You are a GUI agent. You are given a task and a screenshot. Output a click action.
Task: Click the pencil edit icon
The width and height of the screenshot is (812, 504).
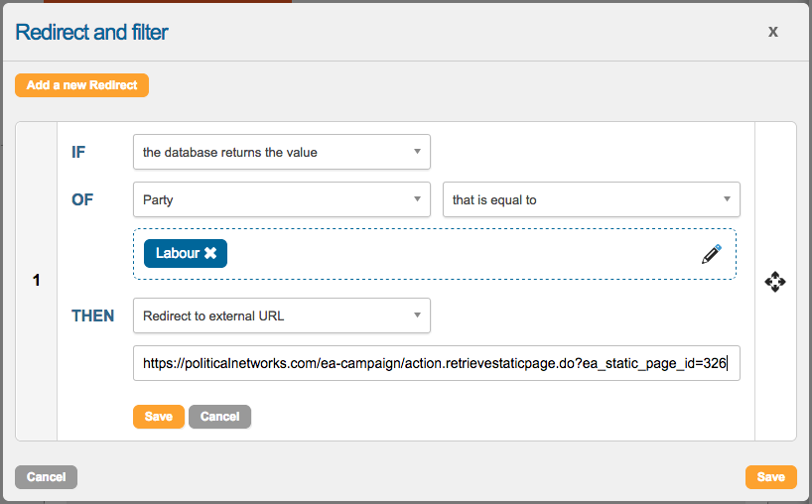[x=711, y=254]
